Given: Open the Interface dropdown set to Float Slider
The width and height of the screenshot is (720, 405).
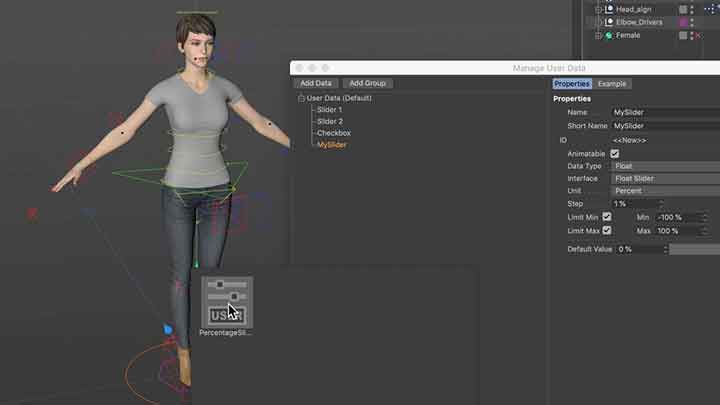Looking at the screenshot, I should [665, 179].
